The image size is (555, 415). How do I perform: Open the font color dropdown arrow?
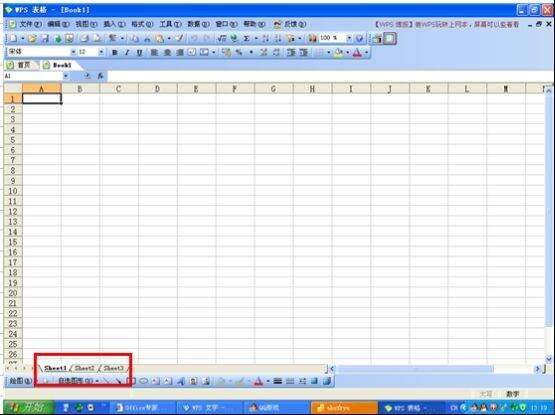coord(366,52)
